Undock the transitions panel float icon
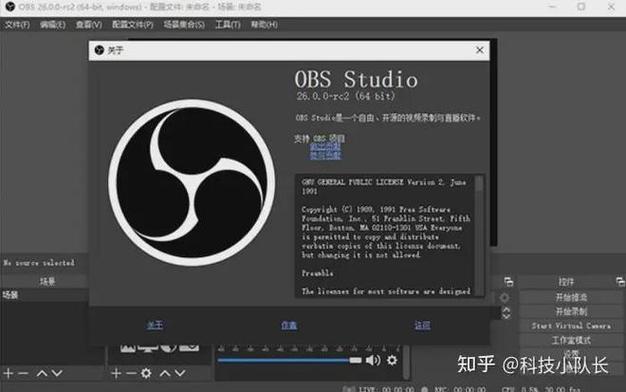 pos(508,282)
